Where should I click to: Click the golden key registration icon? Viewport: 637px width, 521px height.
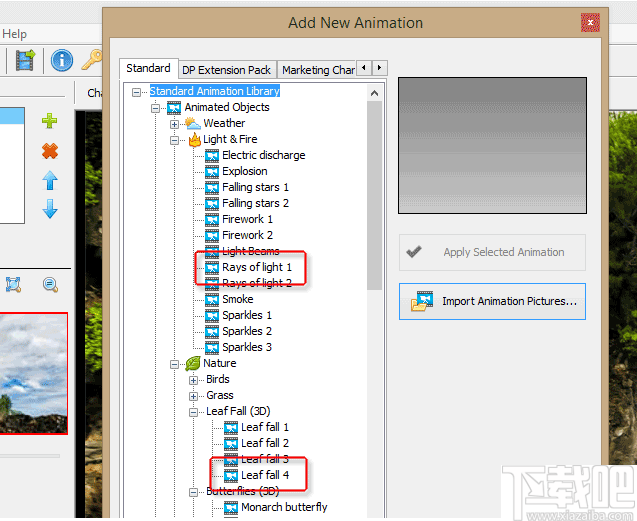[x=93, y=60]
